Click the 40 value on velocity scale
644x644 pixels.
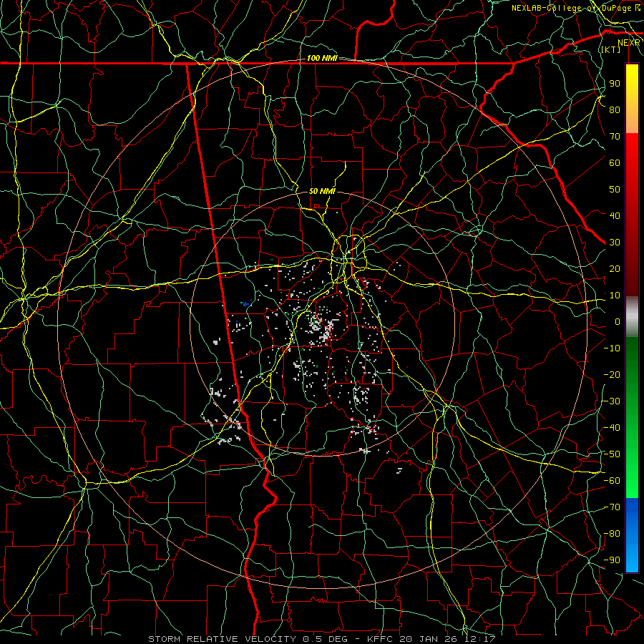615,216
